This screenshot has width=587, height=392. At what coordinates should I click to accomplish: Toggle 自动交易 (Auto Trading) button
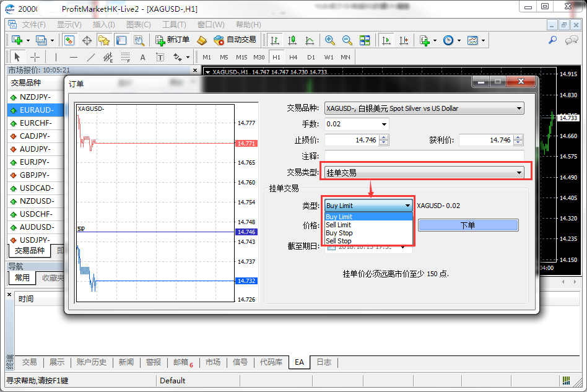(x=235, y=40)
